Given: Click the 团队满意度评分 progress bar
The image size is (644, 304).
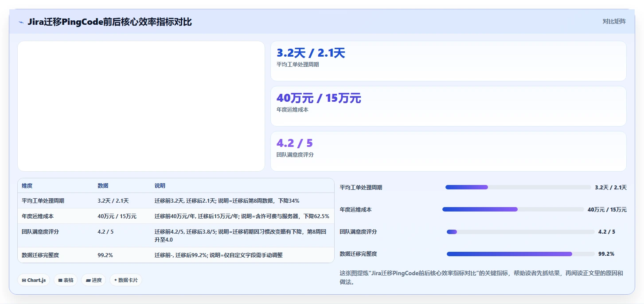Looking at the screenshot, I should coord(520,231).
